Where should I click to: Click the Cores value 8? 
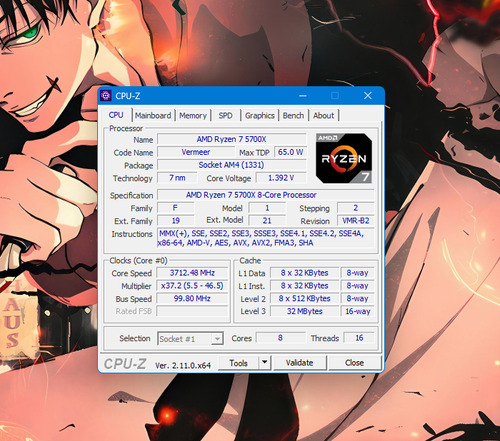coord(280,338)
